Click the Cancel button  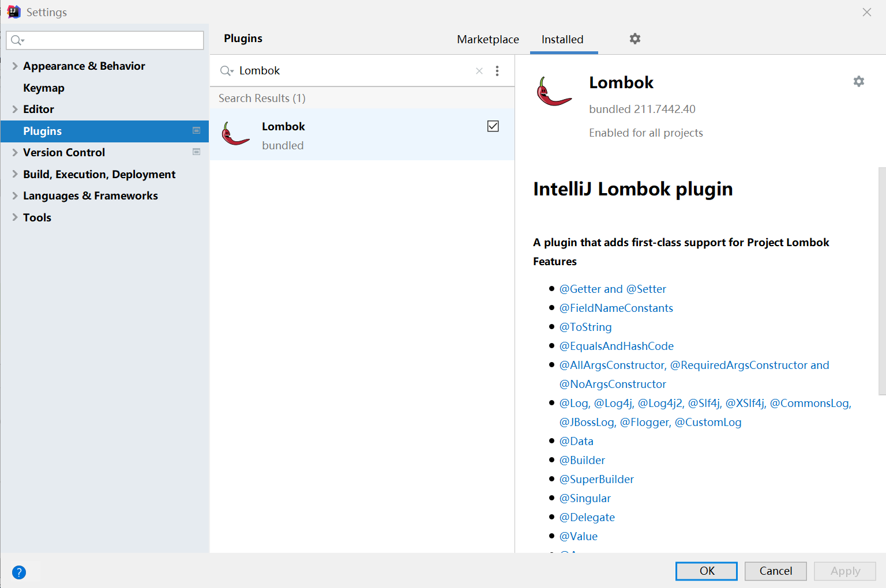[776, 571]
